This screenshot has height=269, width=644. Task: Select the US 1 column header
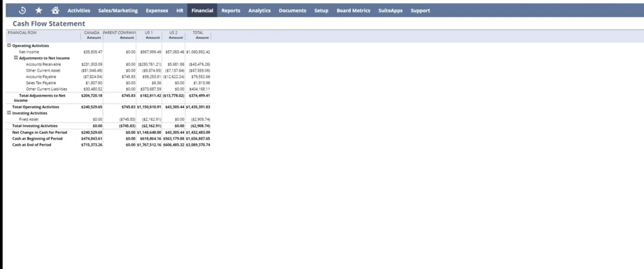148,33
